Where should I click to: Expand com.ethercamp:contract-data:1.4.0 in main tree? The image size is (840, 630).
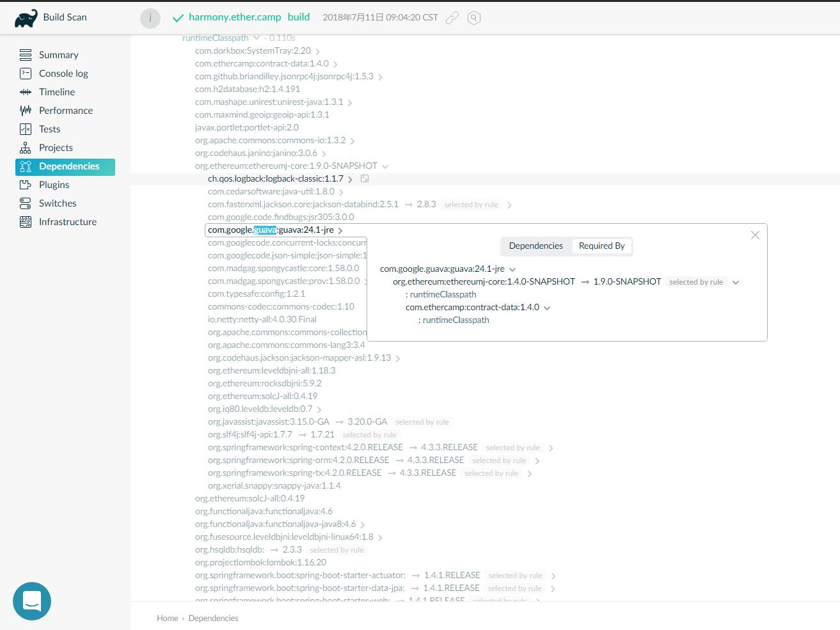tap(336, 64)
